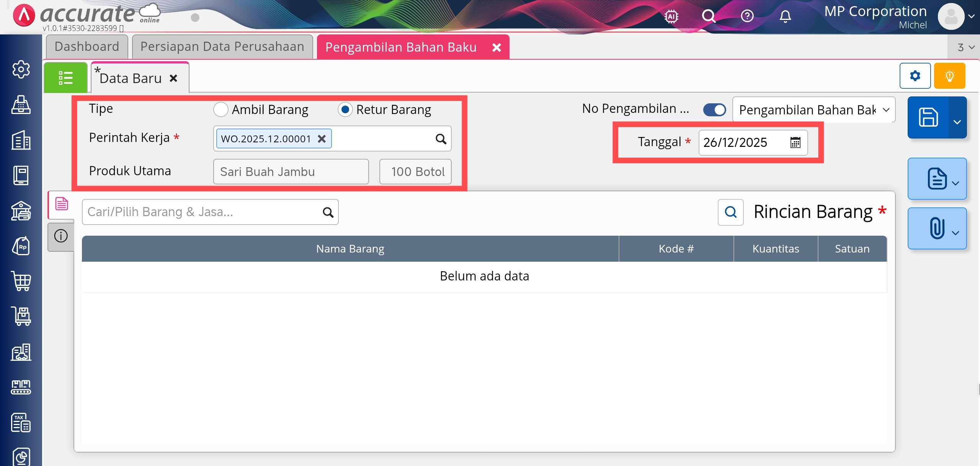Select the Ambil Barang radio option
This screenshot has height=466, width=980.
point(221,109)
